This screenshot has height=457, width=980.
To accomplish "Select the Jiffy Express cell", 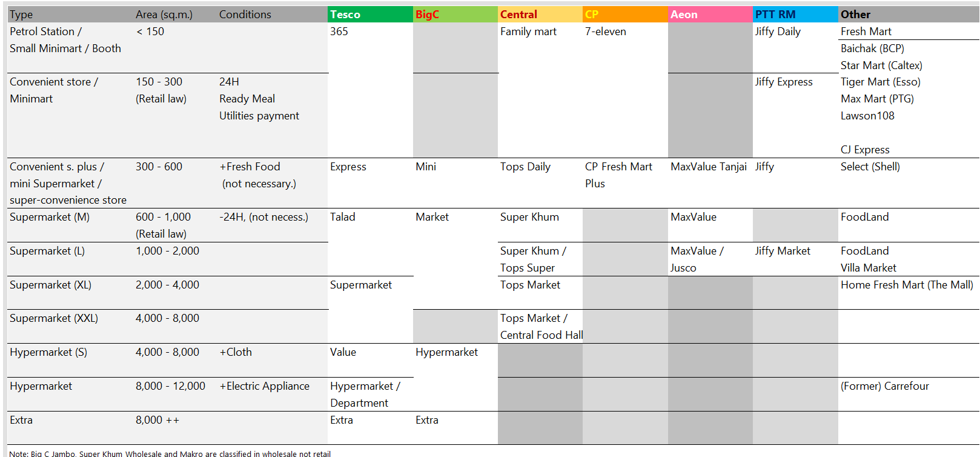I will click(x=784, y=82).
